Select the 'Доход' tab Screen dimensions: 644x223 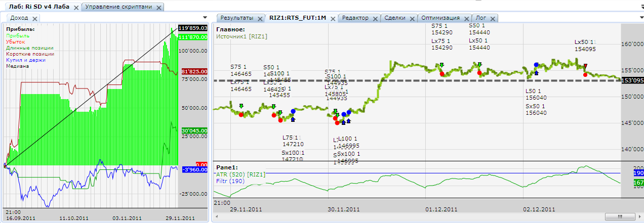[19, 18]
